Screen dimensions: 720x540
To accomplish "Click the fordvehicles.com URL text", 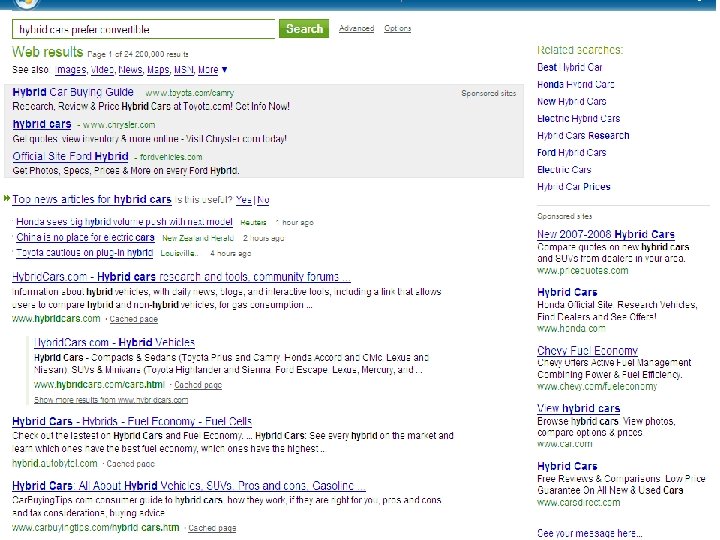I will (x=171, y=157).
